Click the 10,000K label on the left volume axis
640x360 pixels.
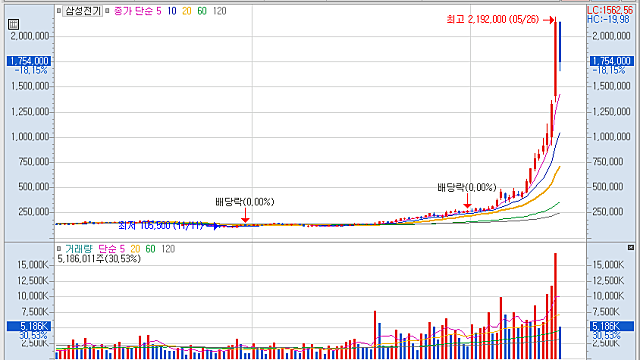tap(32, 296)
